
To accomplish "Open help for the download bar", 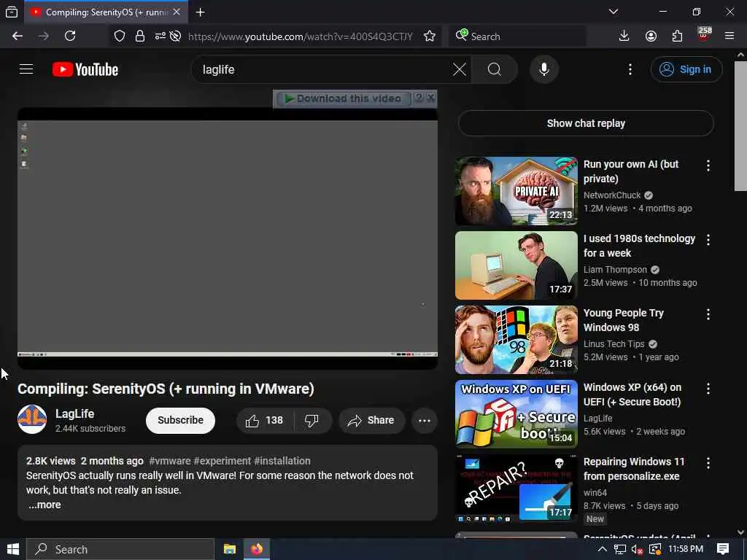I will [x=419, y=98].
